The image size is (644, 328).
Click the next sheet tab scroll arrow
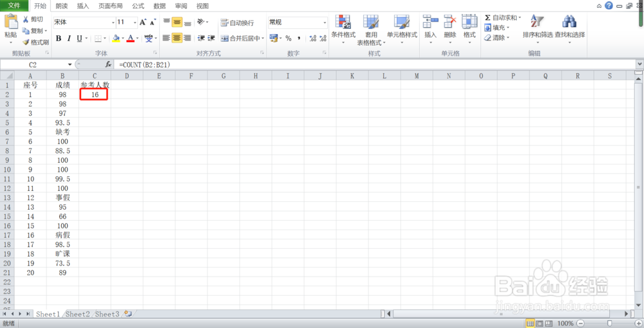click(21, 314)
